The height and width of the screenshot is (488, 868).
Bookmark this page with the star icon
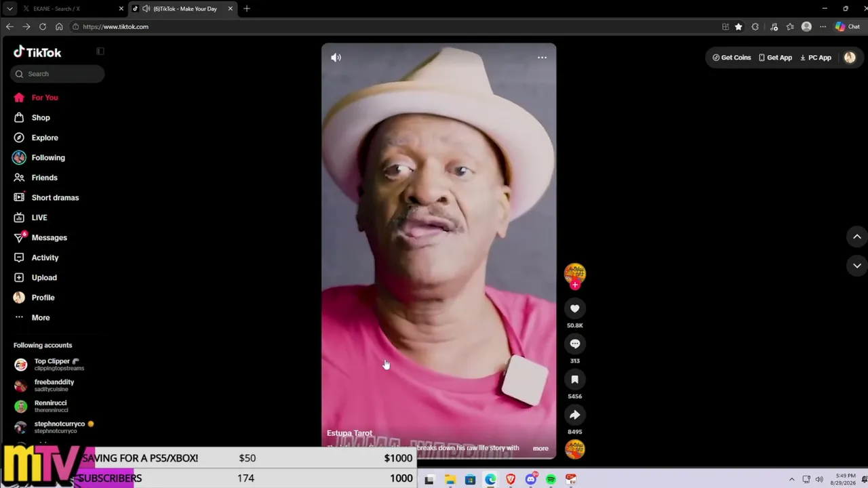pyautogui.click(x=738, y=26)
